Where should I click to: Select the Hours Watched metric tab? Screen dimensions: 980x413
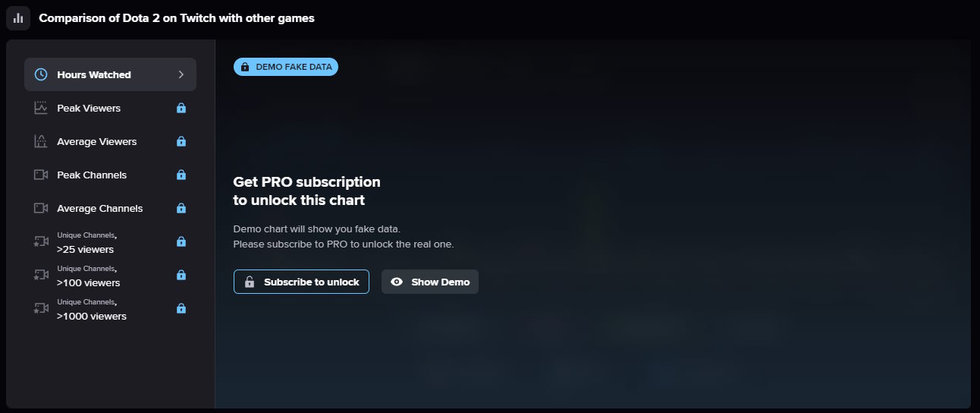(x=94, y=74)
